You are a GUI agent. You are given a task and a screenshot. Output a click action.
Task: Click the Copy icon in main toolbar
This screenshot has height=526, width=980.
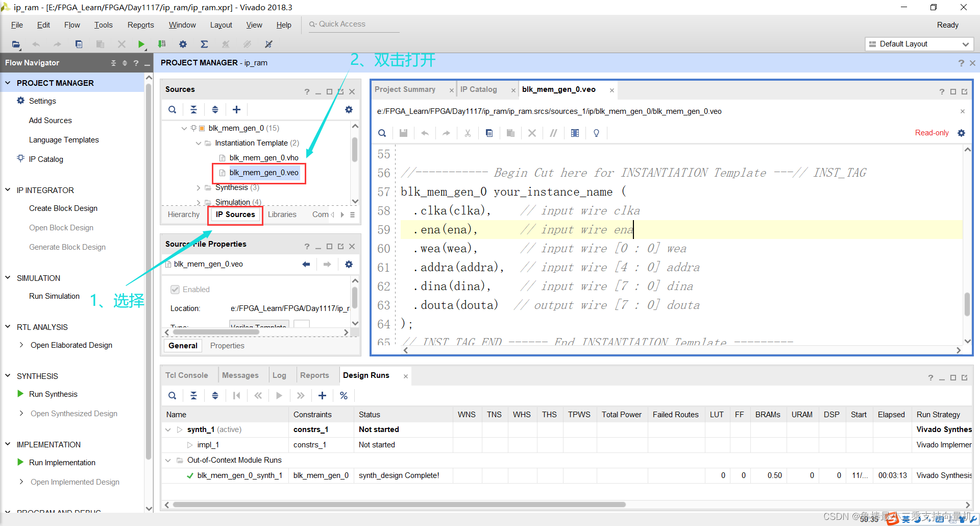pyautogui.click(x=79, y=44)
